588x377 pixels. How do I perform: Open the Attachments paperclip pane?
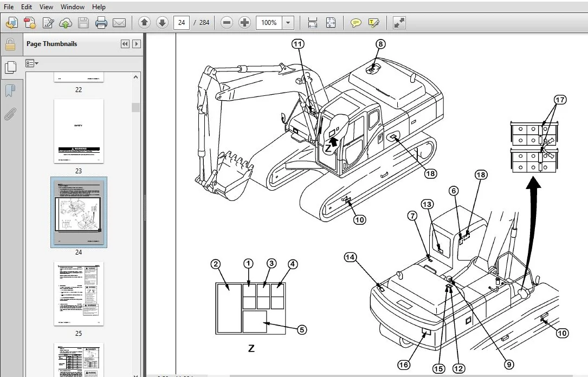click(x=10, y=114)
